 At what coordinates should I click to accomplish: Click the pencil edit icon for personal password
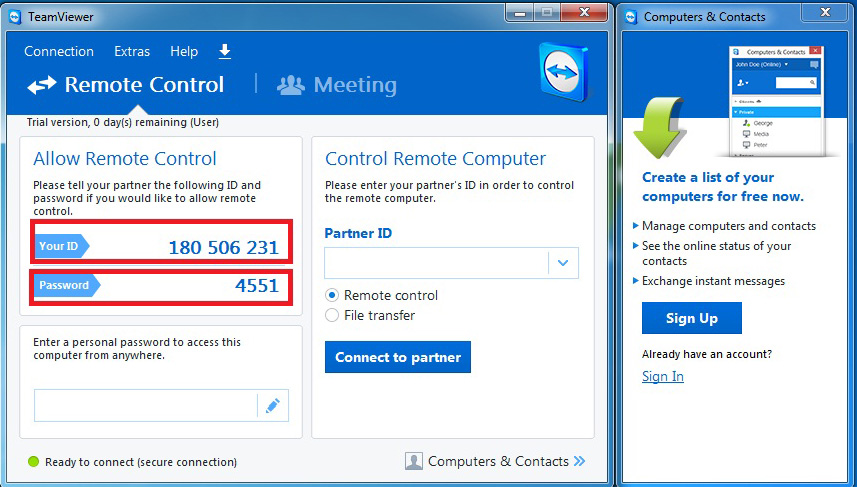[x=272, y=406]
